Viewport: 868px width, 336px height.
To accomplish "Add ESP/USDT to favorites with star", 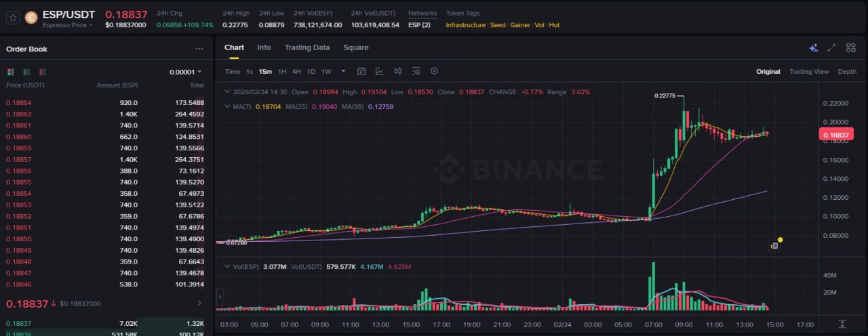I will pos(13,18).
